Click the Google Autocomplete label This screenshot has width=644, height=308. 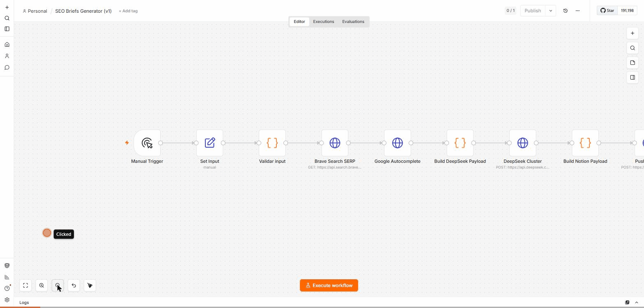tap(398, 161)
